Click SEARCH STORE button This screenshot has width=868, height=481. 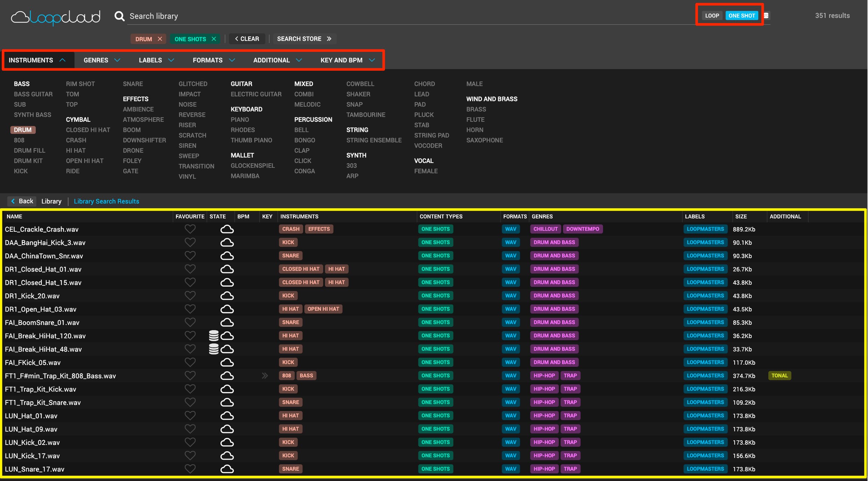(x=304, y=39)
